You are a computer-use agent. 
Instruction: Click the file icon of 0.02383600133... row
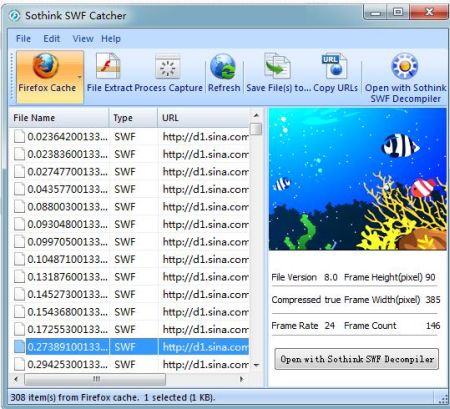19,154
